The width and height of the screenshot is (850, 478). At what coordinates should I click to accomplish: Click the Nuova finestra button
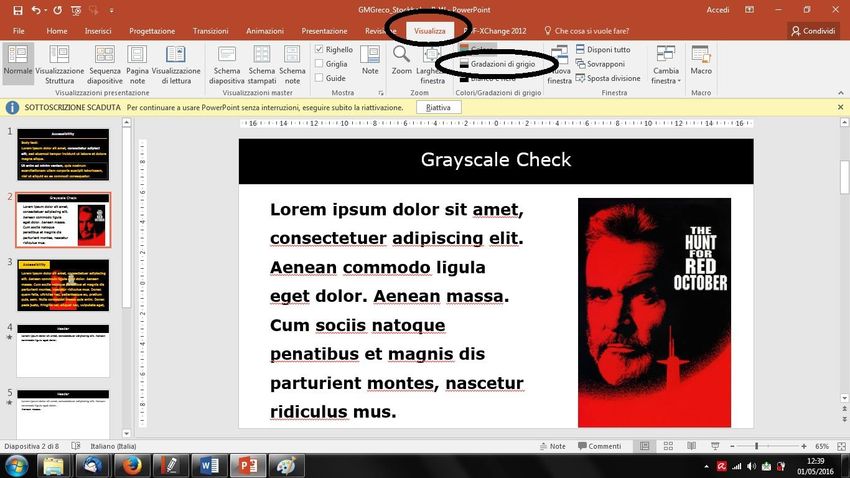[559, 64]
